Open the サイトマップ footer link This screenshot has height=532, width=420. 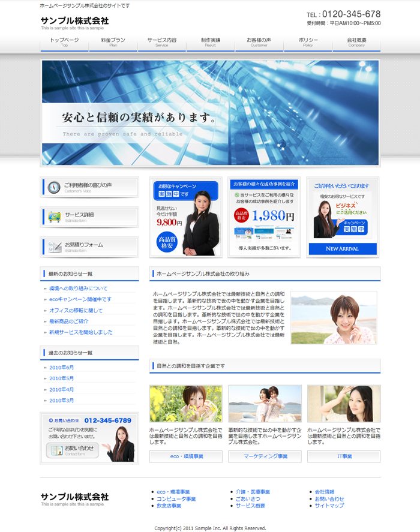(x=329, y=506)
